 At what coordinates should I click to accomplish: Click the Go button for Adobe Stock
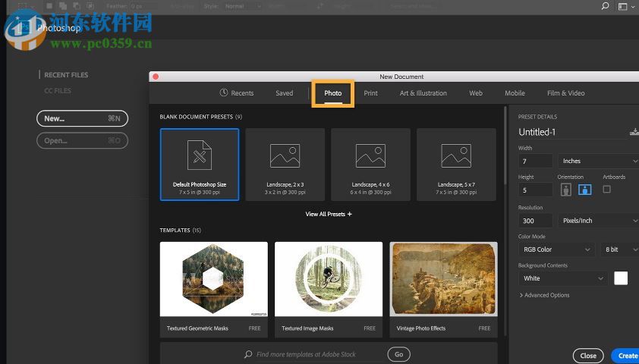click(398, 354)
